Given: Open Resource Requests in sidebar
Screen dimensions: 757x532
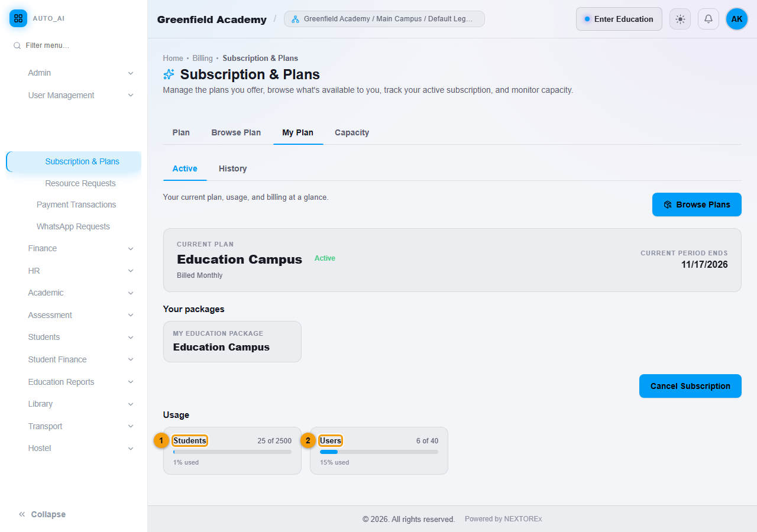Looking at the screenshot, I should (80, 183).
